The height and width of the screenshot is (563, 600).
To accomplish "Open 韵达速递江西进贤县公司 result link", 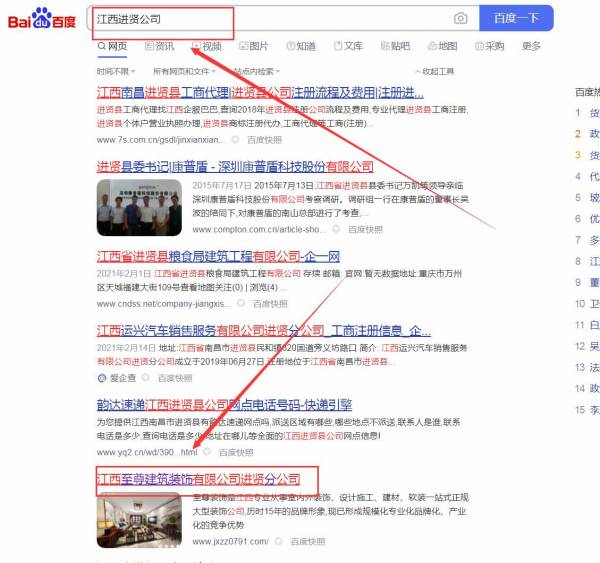I will [x=224, y=404].
